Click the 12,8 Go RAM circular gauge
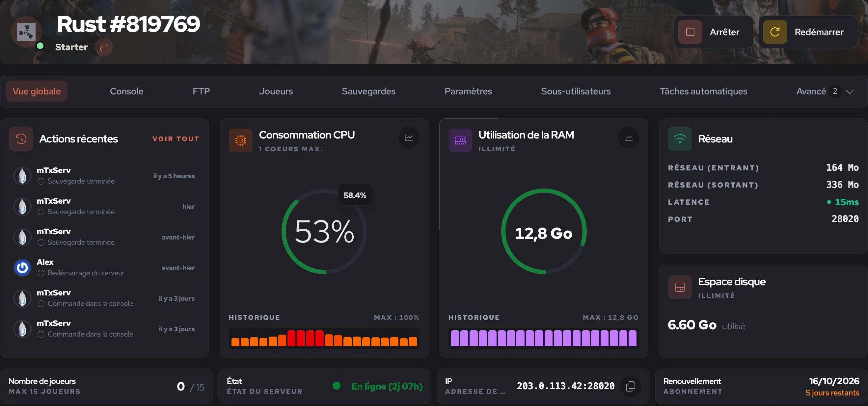 pos(544,231)
